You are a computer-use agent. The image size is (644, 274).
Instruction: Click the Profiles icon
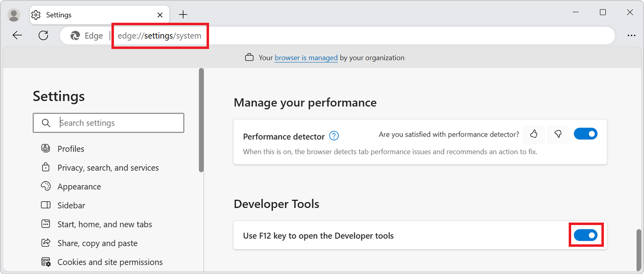pos(46,148)
